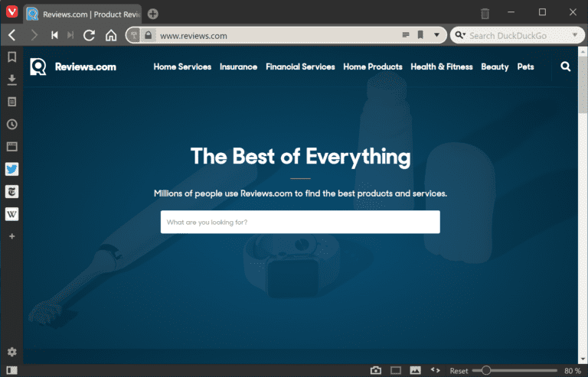This screenshot has width=588, height=377.
Task: Open page actions code icon
Action: click(436, 370)
